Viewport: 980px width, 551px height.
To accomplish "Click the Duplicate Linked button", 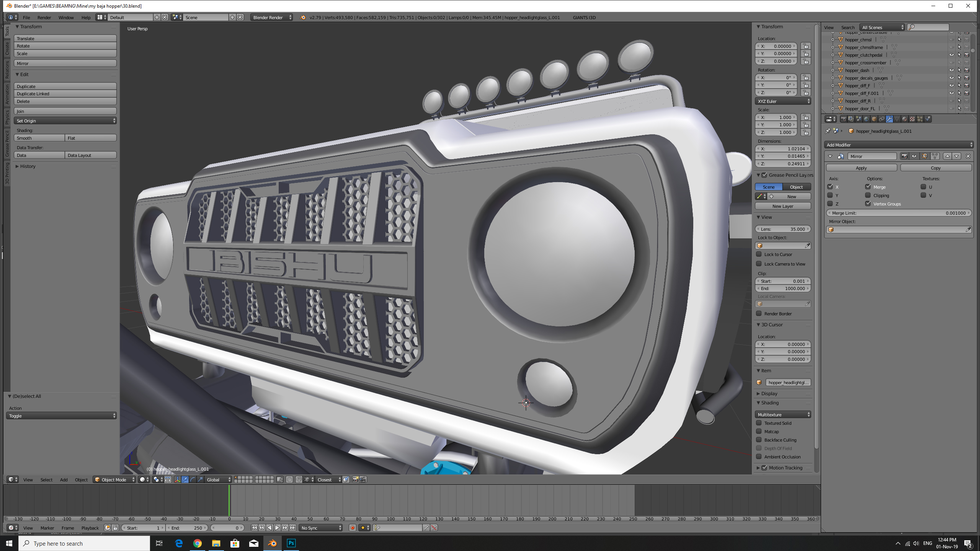I will pos(65,93).
